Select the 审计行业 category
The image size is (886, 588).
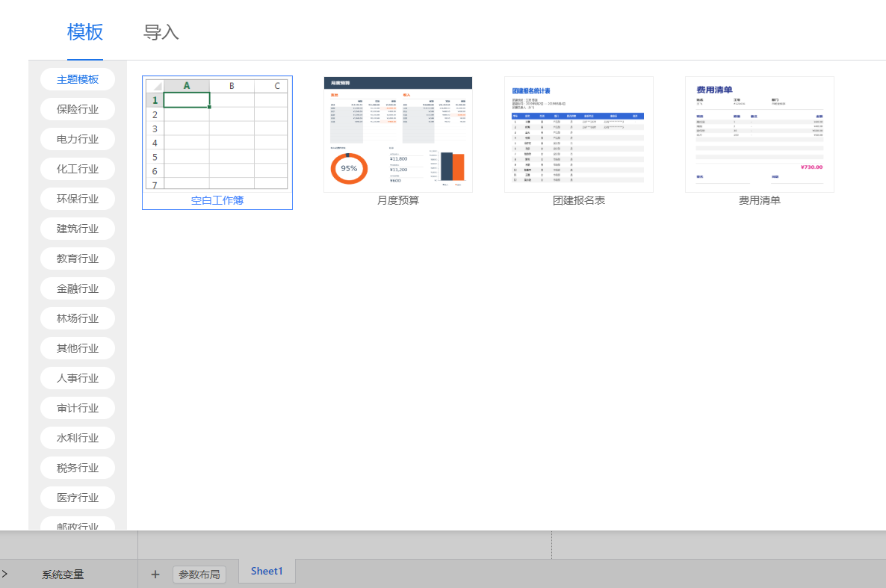click(x=78, y=409)
